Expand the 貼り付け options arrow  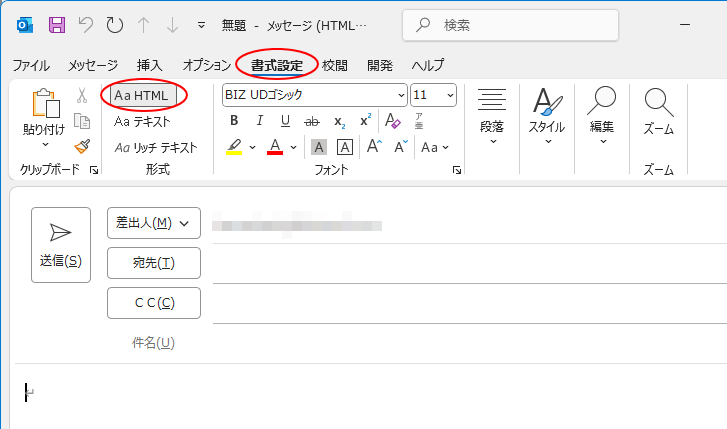pyautogui.click(x=45, y=145)
